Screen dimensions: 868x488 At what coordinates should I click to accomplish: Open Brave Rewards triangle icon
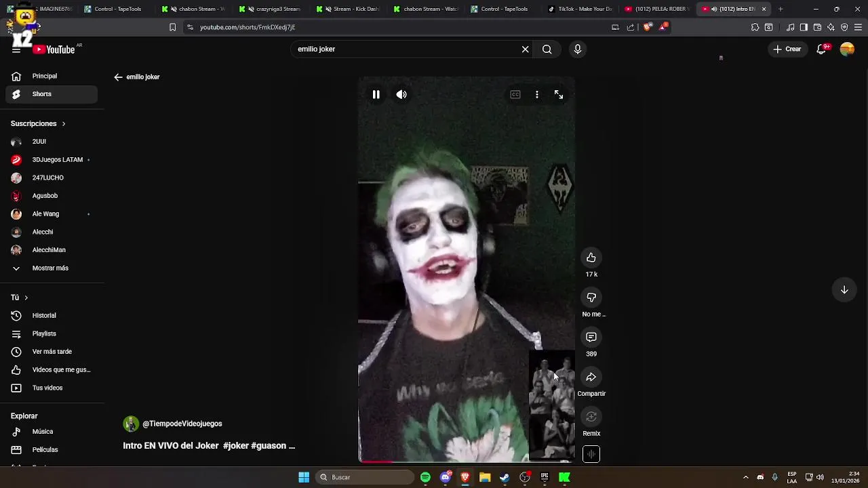click(663, 27)
